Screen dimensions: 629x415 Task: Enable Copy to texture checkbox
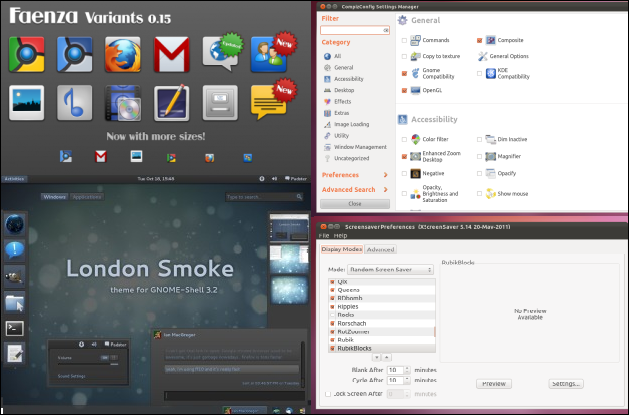[x=404, y=57]
